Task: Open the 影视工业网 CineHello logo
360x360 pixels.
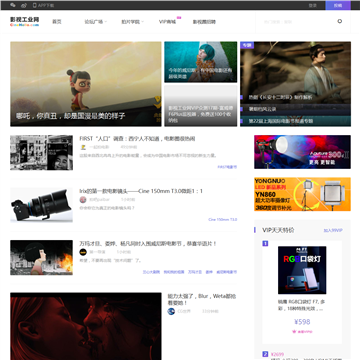Action: [24, 21]
